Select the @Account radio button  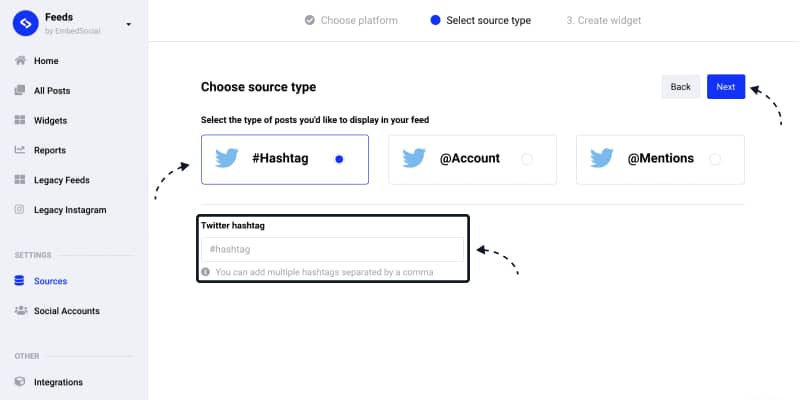coord(527,159)
